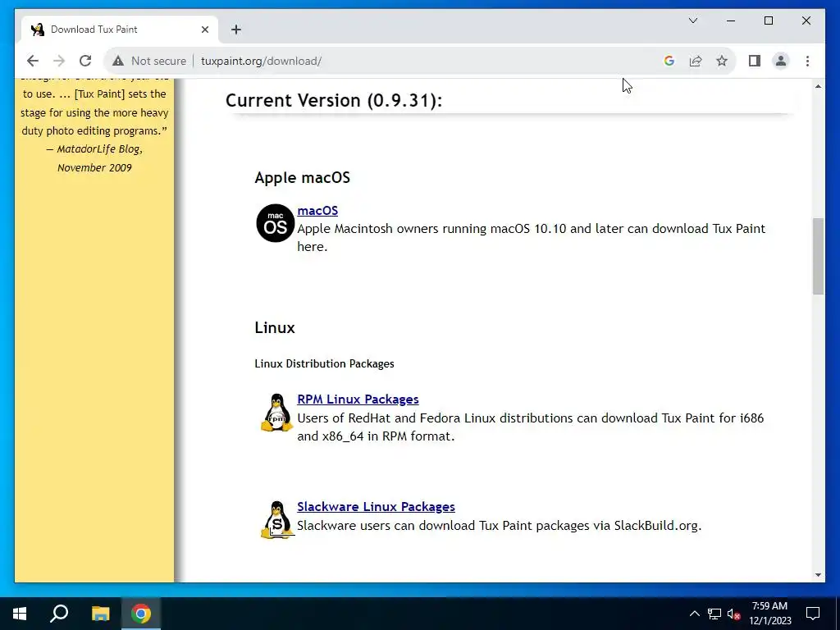Click the Current Version (0.9.31) heading
The width and height of the screenshot is (840, 630).
[x=334, y=100]
